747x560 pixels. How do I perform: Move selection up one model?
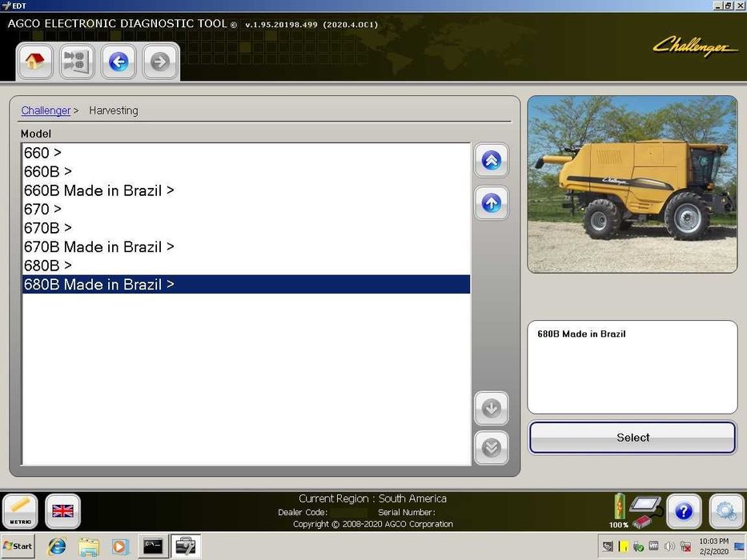click(x=491, y=203)
